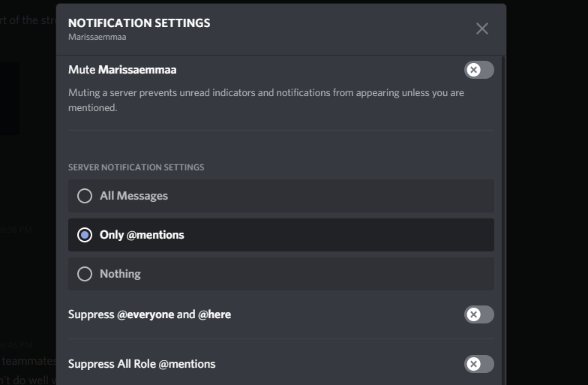
Task: Click the Mute Marissaemmaa label text
Action: point(122,70)
